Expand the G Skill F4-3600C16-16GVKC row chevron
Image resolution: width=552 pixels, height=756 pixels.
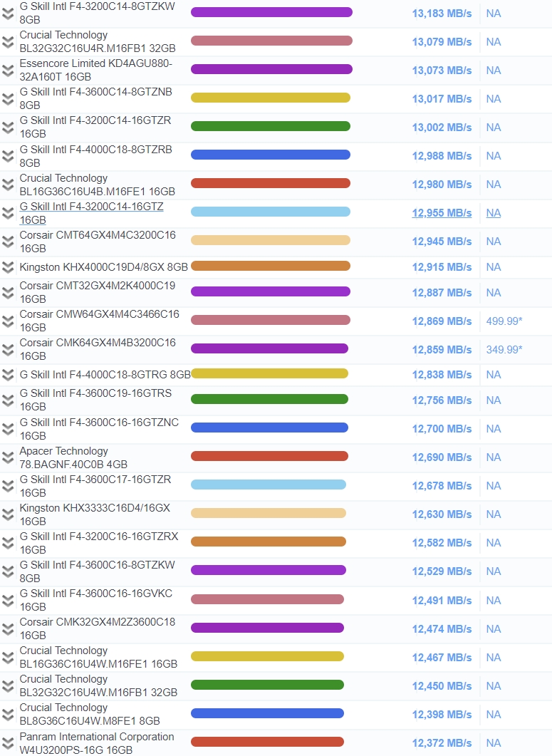tap(8, 600)
